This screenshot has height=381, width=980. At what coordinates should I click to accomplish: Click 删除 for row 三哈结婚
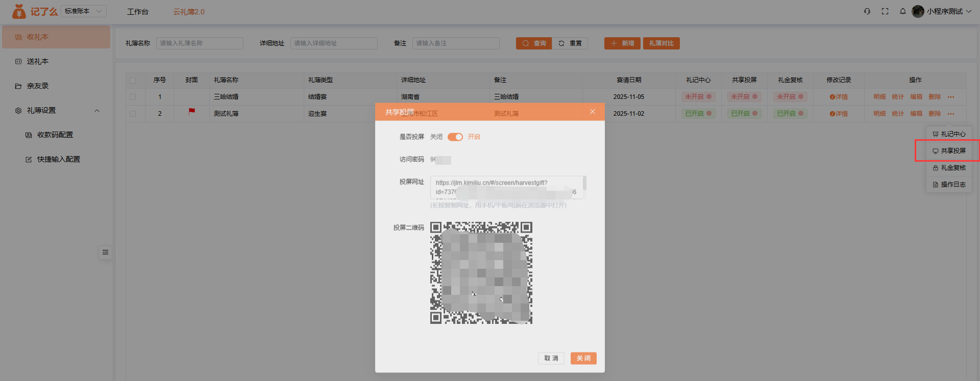click(x=935, y=97)
